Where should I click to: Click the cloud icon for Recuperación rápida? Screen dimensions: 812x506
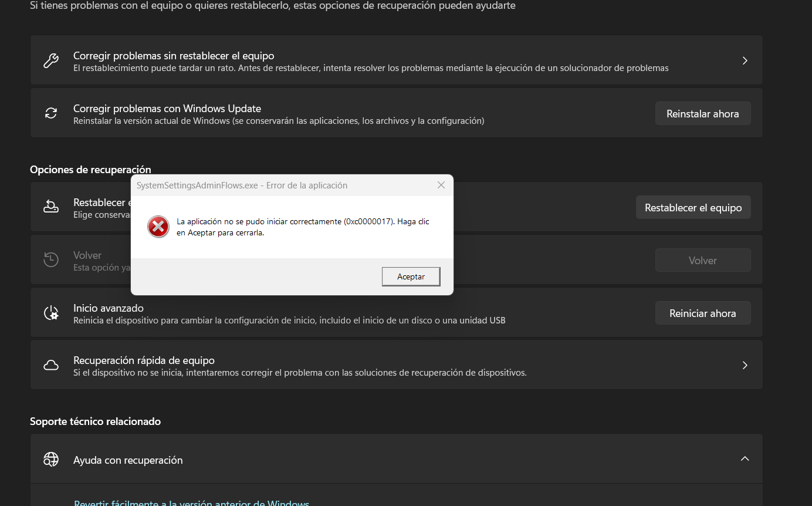(51, 365)
